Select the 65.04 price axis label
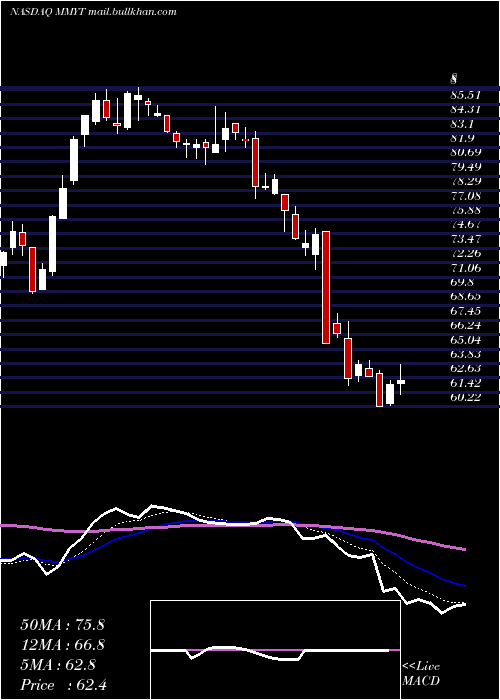Image resolution: width=500 pixels, height=700 pixels. (x=466, y=340)
